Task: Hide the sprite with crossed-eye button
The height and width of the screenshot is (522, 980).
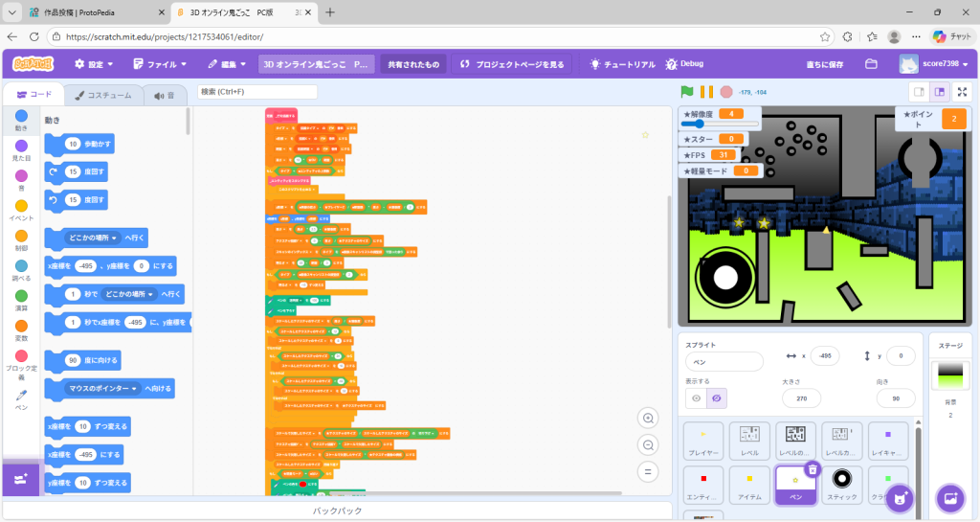Action: tap(717, 397)
